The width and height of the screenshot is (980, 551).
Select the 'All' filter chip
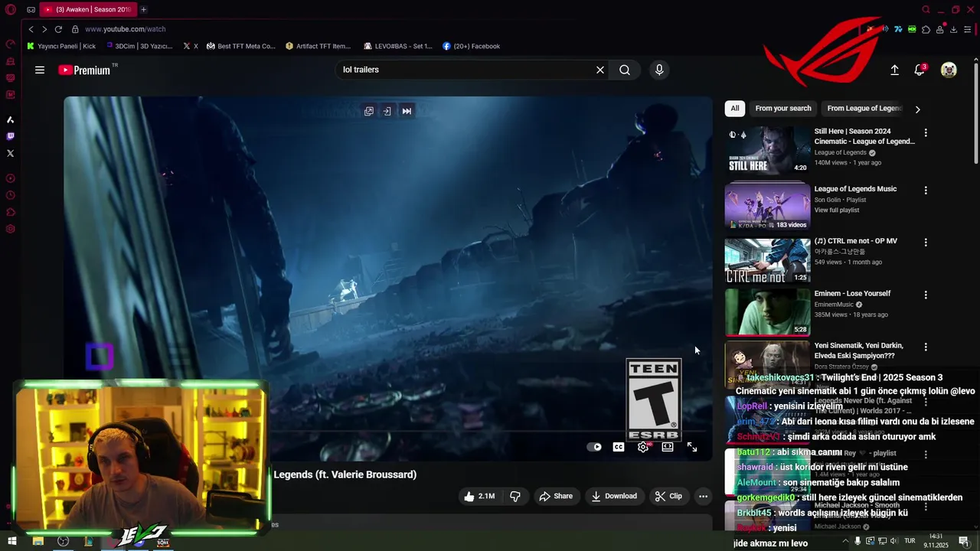pyautogui.click(x=735, y=109)
